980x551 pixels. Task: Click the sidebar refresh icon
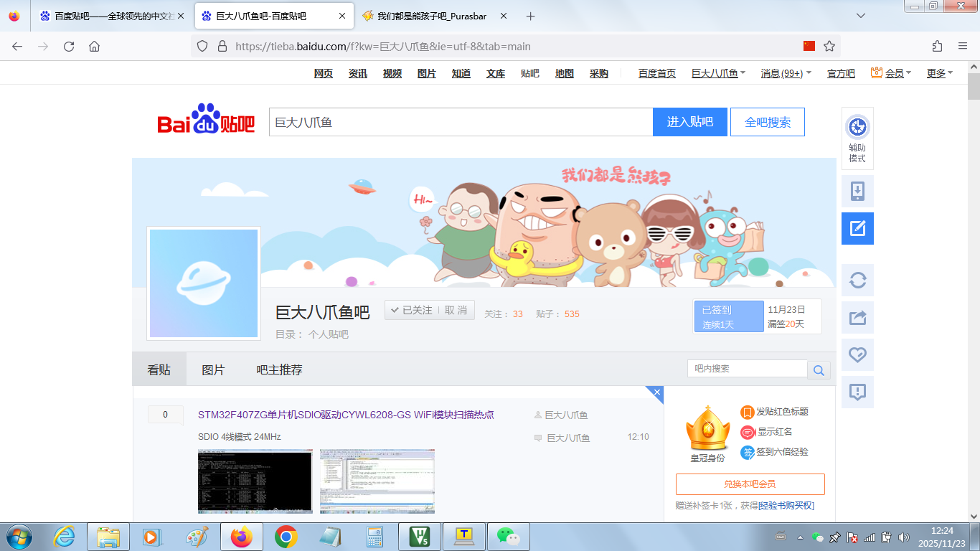(857, 280)
